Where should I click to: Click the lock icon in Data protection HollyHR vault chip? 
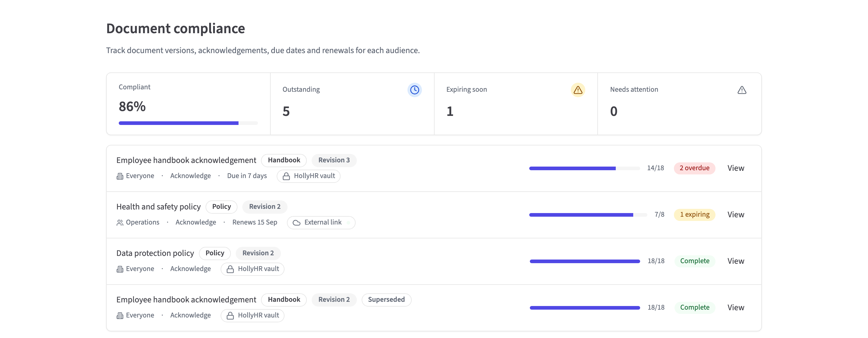click(x=230, y=269)
